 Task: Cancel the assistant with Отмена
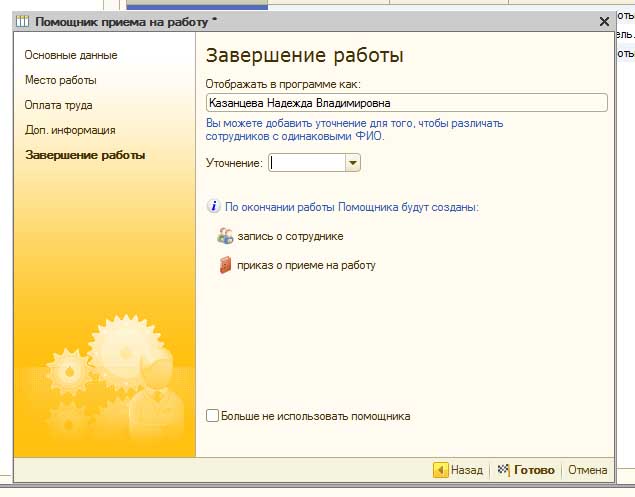587,469
